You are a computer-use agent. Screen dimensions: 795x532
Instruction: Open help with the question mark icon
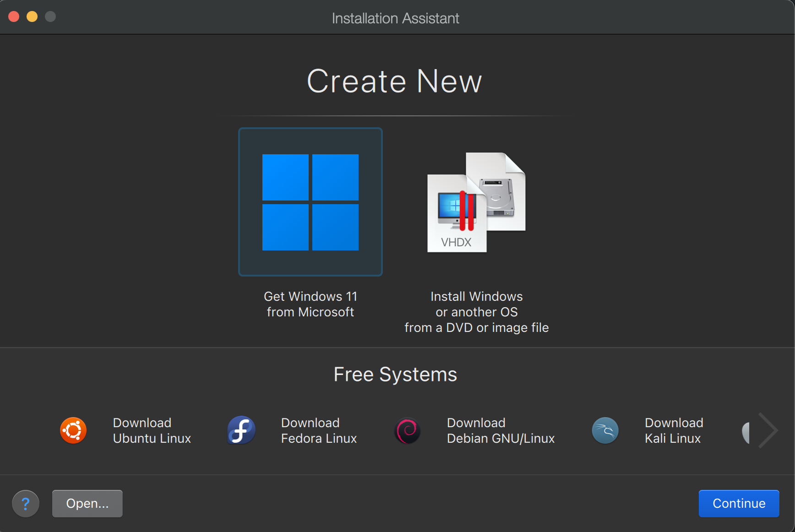(x=26, y=504)
